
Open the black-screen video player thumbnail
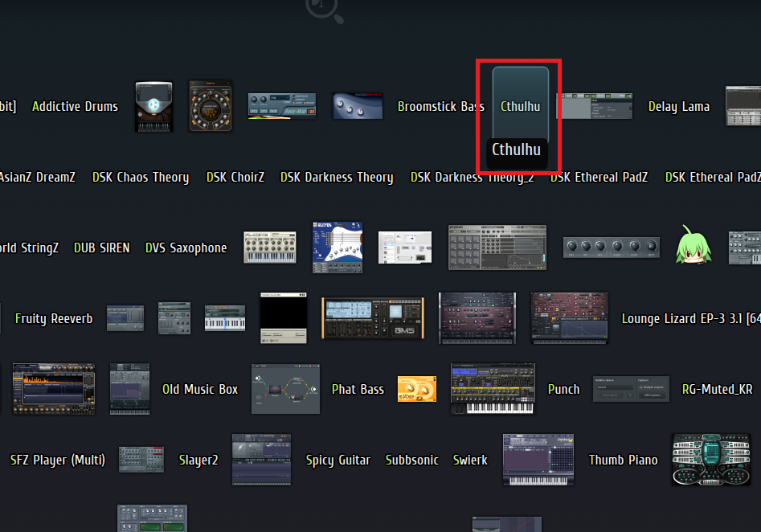click(284, 318)
